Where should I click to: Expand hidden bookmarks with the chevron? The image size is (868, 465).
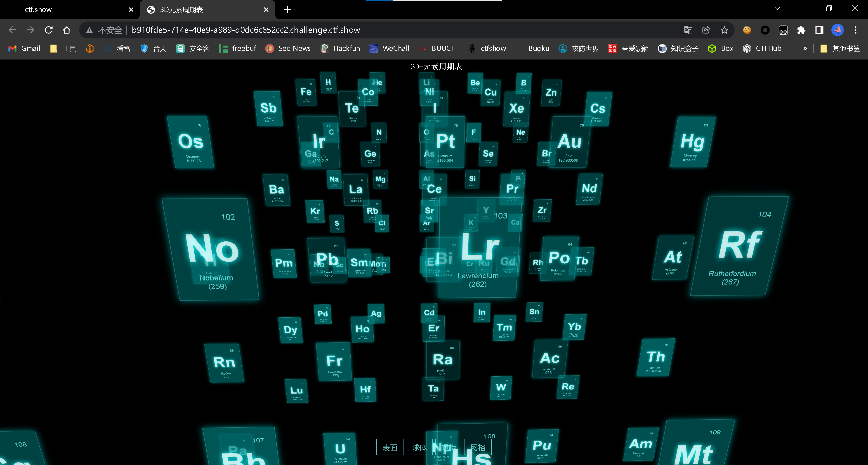coord(805,48)
